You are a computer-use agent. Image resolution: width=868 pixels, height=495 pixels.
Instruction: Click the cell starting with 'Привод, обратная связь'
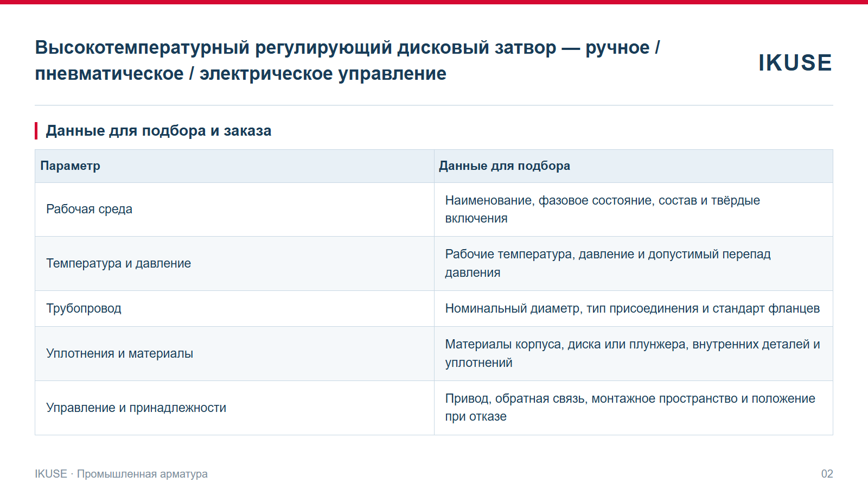[x=634, y=408]
